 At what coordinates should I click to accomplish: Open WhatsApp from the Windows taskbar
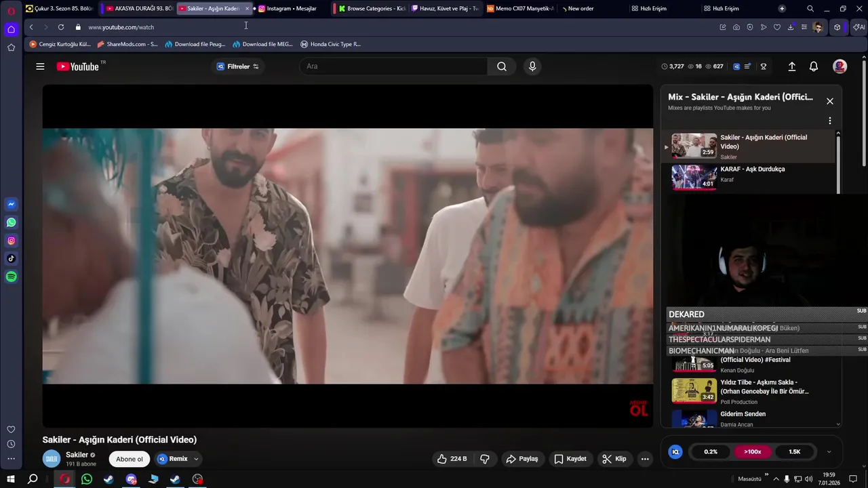point(87,479)
